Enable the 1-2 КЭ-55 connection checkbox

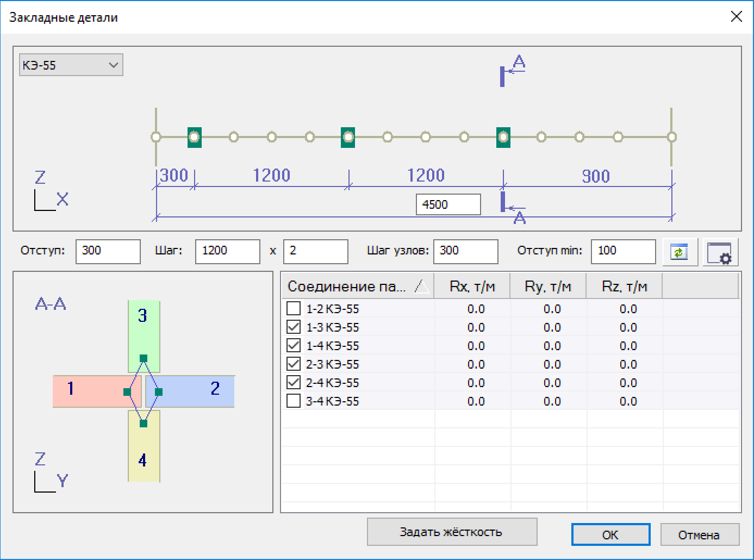[294, 309]
